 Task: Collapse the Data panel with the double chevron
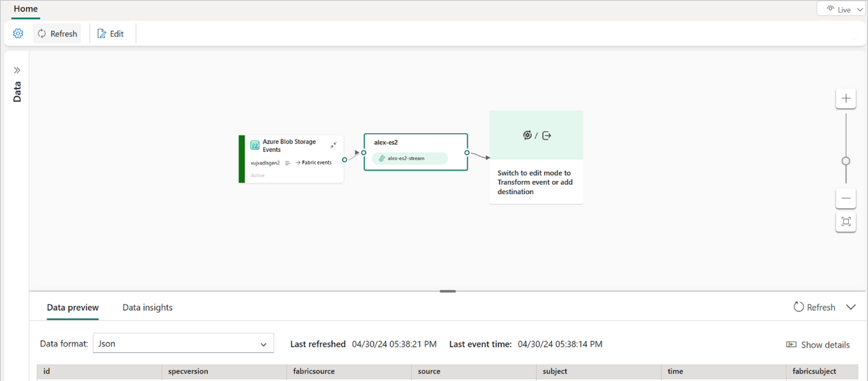16,69
